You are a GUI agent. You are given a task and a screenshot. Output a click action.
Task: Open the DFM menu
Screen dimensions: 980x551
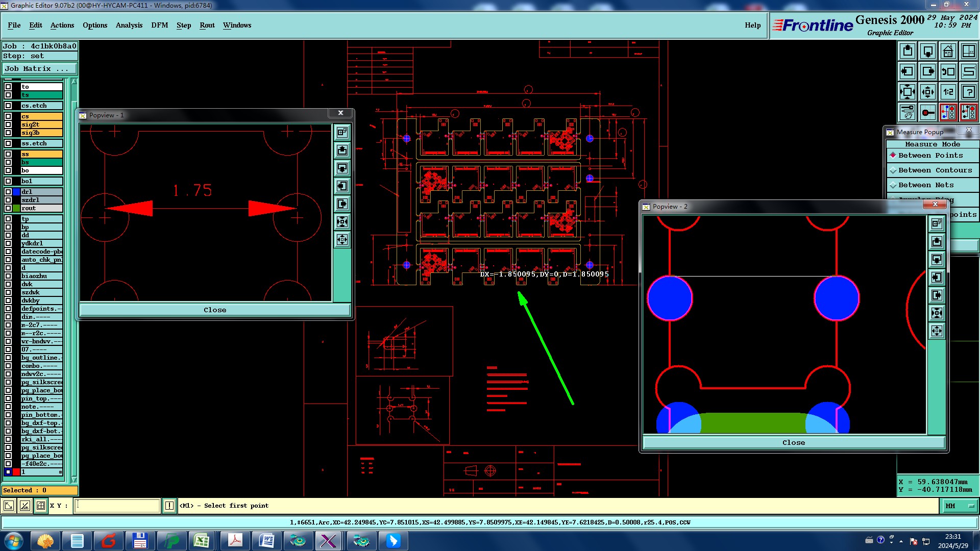tap(159, 25)
